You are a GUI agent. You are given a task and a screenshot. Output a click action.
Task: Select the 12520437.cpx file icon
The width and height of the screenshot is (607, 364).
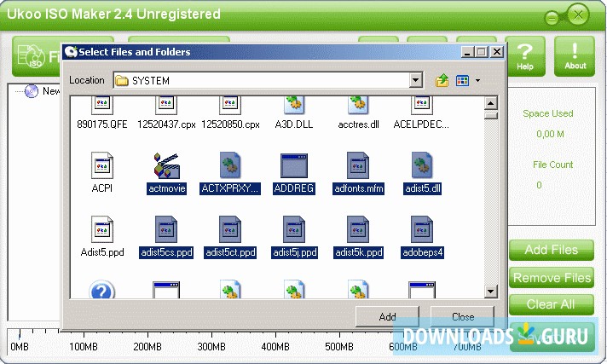[166, 106]
